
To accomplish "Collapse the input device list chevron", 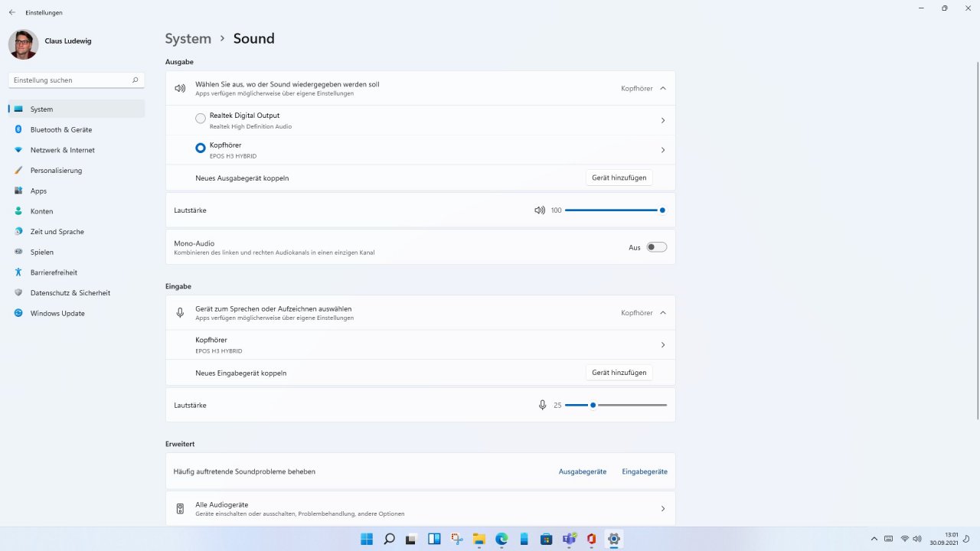I will (x=663, y=312).
